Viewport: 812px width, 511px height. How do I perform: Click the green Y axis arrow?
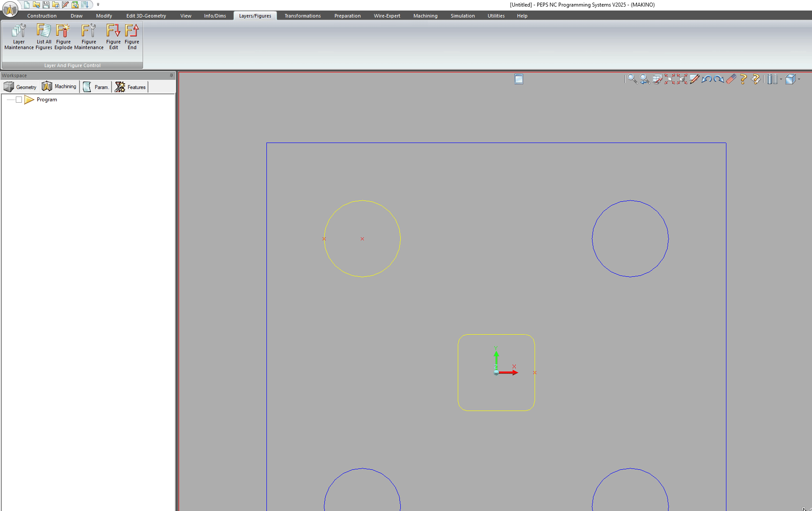[496, 360]
